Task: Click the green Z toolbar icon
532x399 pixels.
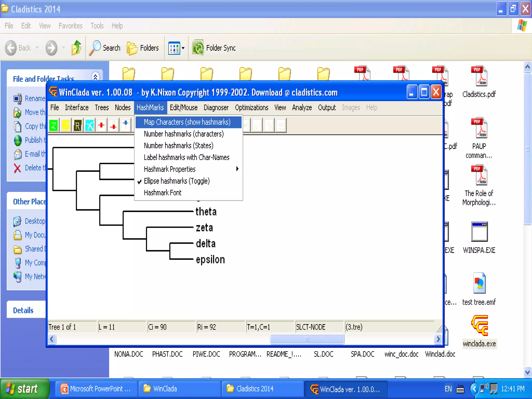Action: click(x=54, y=126)
